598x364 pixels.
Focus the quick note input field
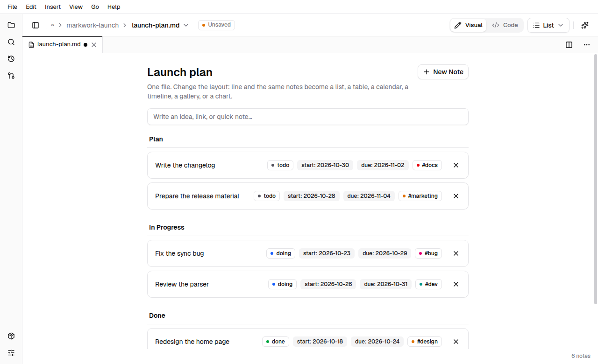tap(308, 117)
